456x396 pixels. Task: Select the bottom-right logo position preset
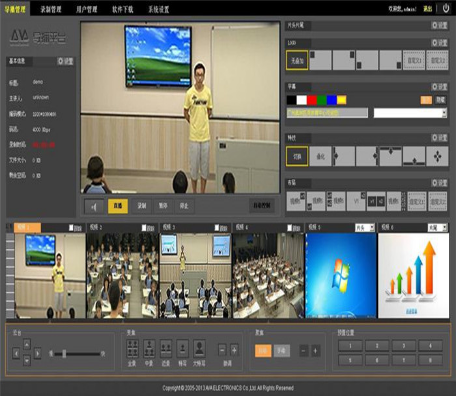pos(391,60)
